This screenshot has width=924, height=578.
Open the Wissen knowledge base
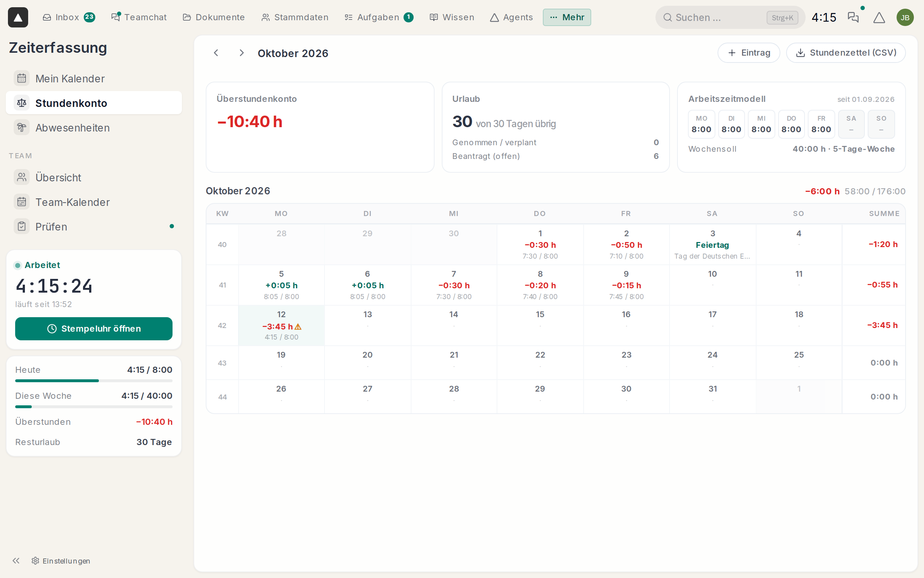tap(452, 17)
